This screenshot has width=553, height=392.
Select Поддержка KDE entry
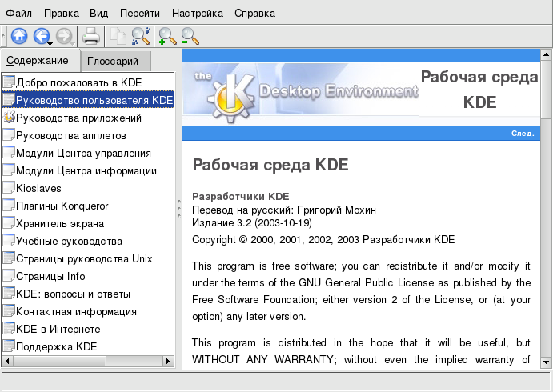pyautogui.click(x=57, y=347)
